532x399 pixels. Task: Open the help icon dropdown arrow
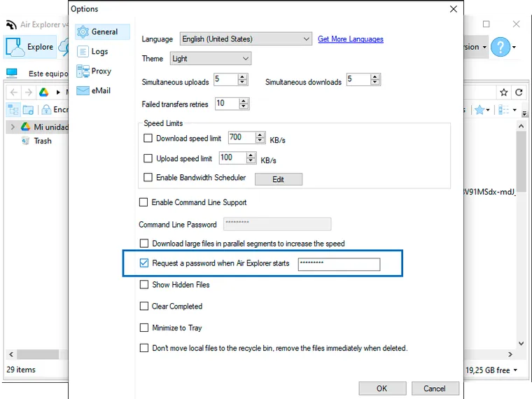point(514,47)
